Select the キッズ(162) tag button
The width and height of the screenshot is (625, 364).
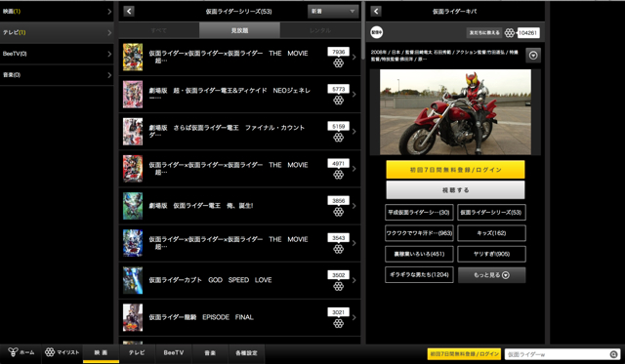click(x=491, y=233)
